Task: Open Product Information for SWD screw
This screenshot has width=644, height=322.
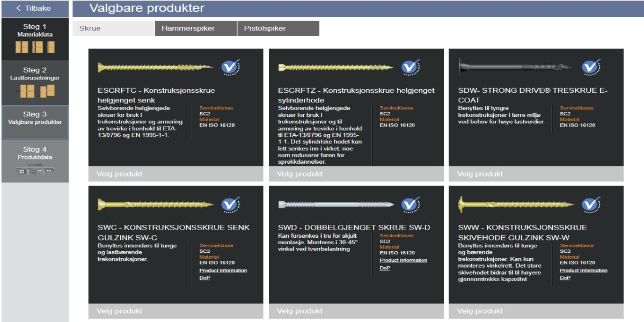Action: [x=404, y=260]
